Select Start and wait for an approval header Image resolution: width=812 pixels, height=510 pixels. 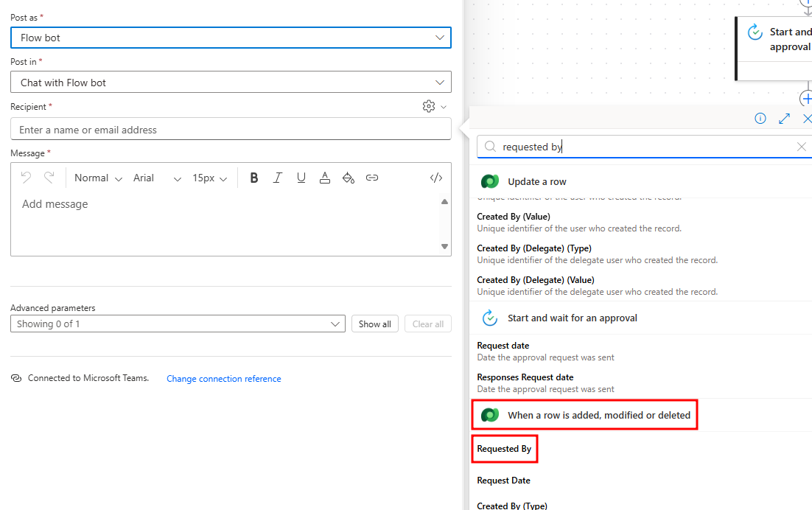coord(641,318)
